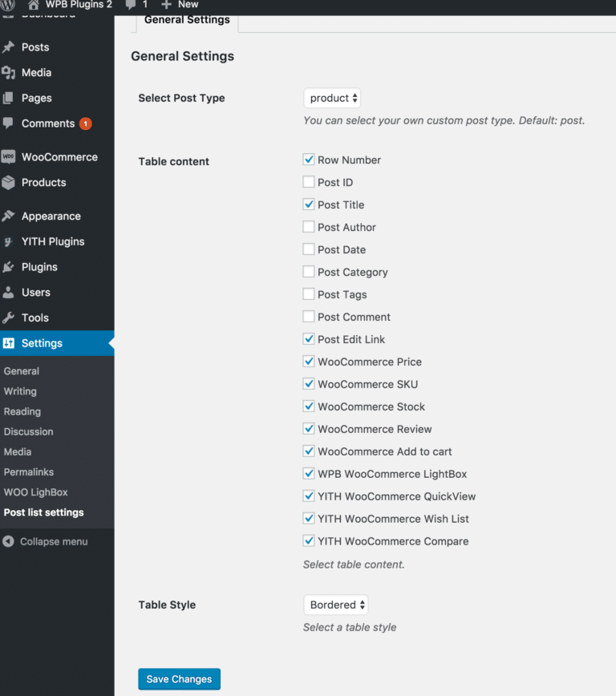Click the red comments count badge
This screenshot has width=616, height=696.
point(86,123)
